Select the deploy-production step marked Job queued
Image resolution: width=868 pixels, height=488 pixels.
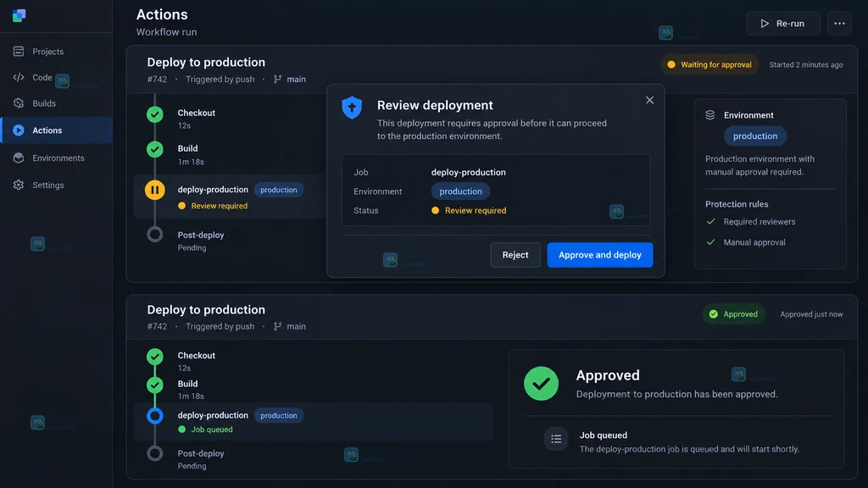click(314, 422)
